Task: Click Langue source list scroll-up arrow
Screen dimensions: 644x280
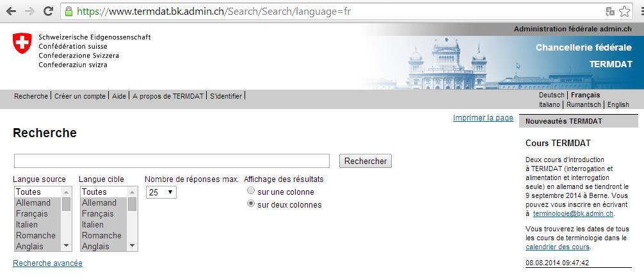Action: [66, 192]
